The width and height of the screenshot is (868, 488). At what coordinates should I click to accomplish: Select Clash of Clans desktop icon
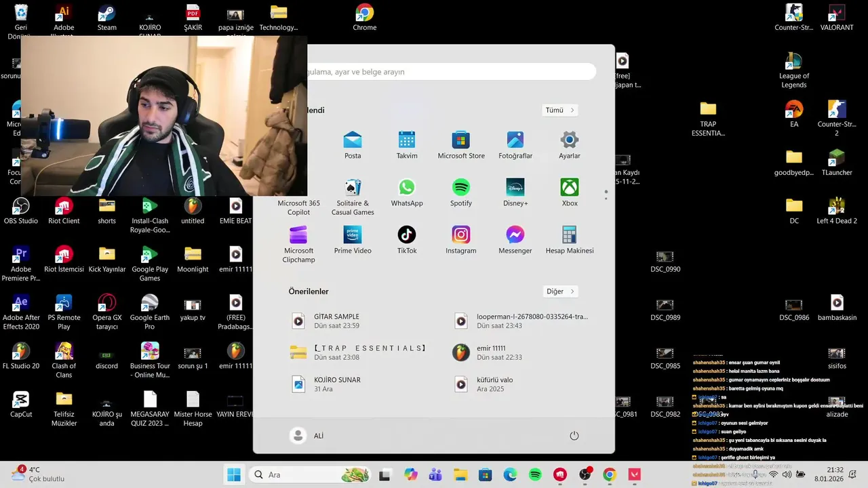click(64, 360)
